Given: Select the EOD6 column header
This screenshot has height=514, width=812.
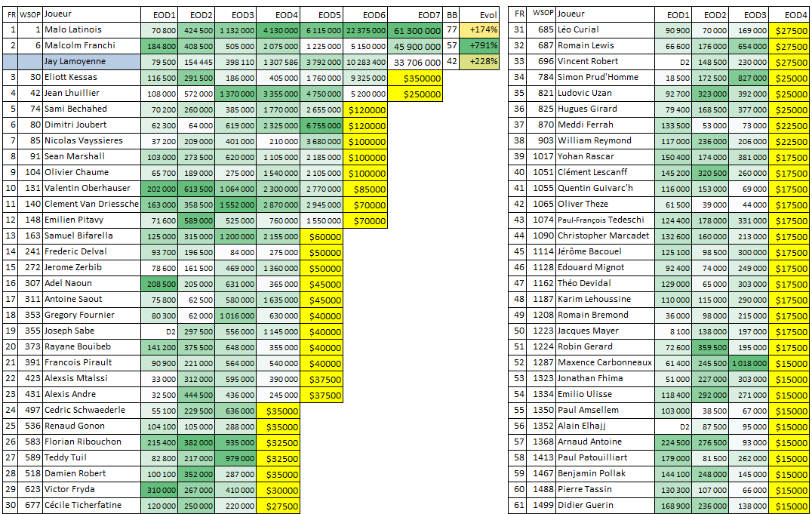Looking at the screenshot, I should click(x=365, y=14).
